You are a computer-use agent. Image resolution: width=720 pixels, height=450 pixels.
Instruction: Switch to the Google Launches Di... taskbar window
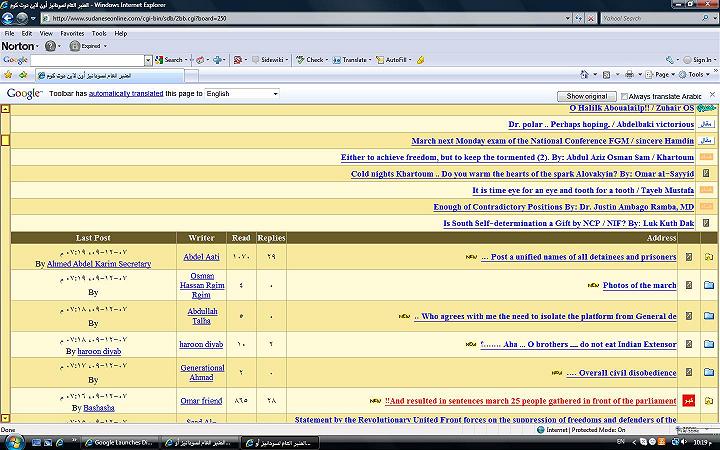[120, 443]
